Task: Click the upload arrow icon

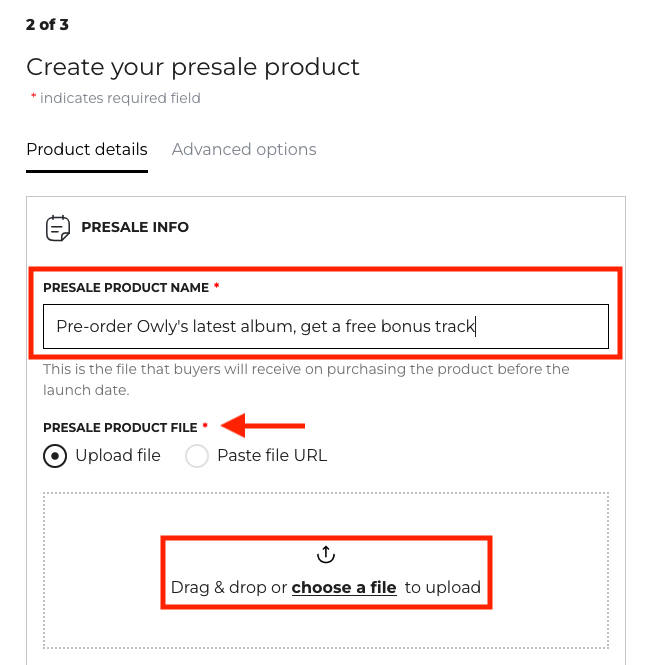Action: tap(326, 553)
